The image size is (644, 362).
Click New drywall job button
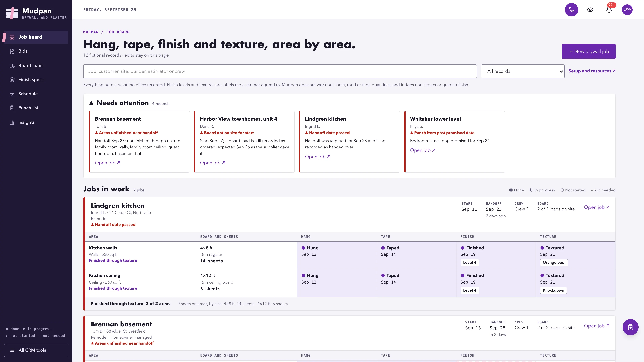588,51
